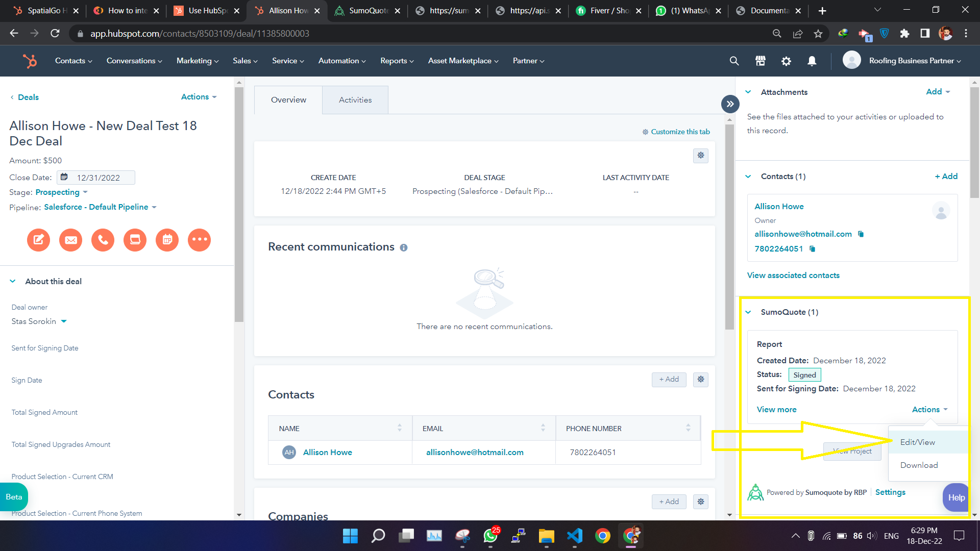Open the Roofing Business Partner account menu

click(x=902, y=61)
